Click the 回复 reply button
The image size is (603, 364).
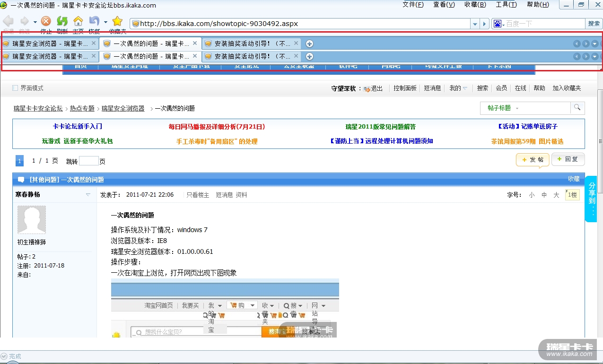pos(568,159)
